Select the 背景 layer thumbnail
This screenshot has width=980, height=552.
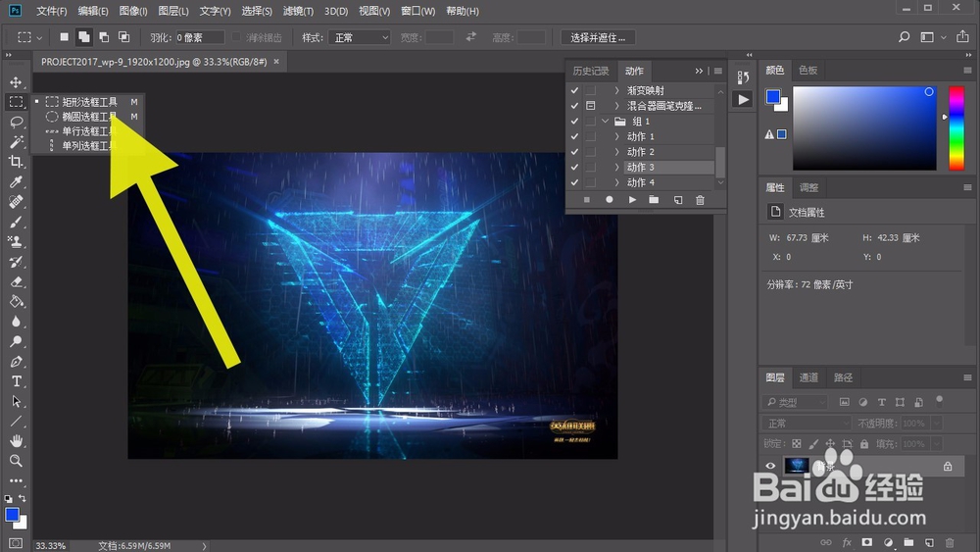(796, 466)
